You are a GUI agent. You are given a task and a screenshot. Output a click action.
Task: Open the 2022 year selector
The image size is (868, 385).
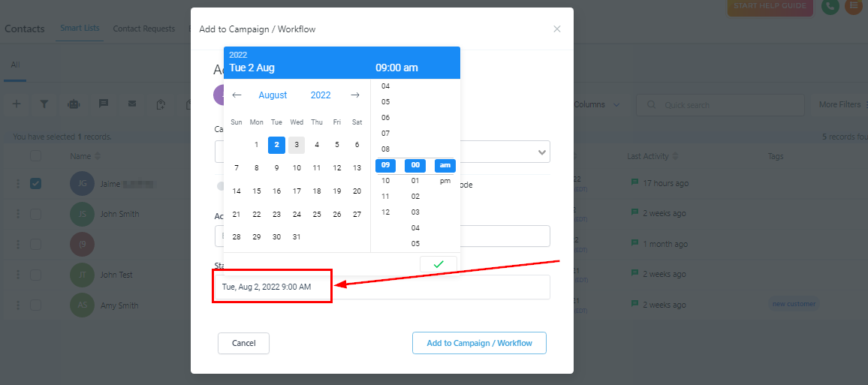[321, 95]
